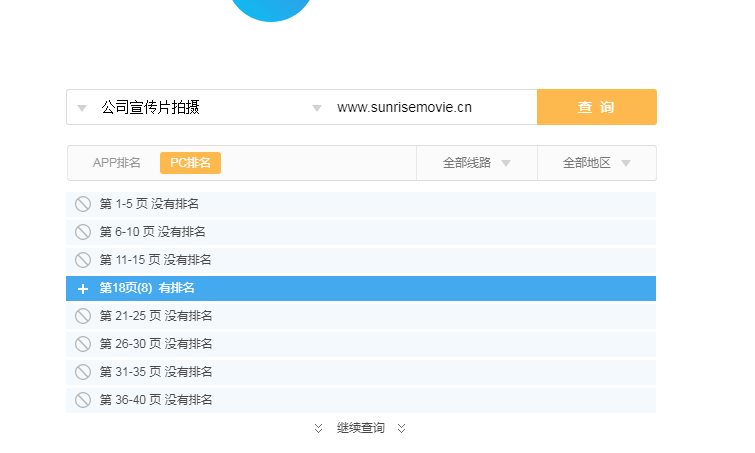The image size is (755, 453).
Task: Switch to the APP排名 tab
Action: tap(117, 163)
